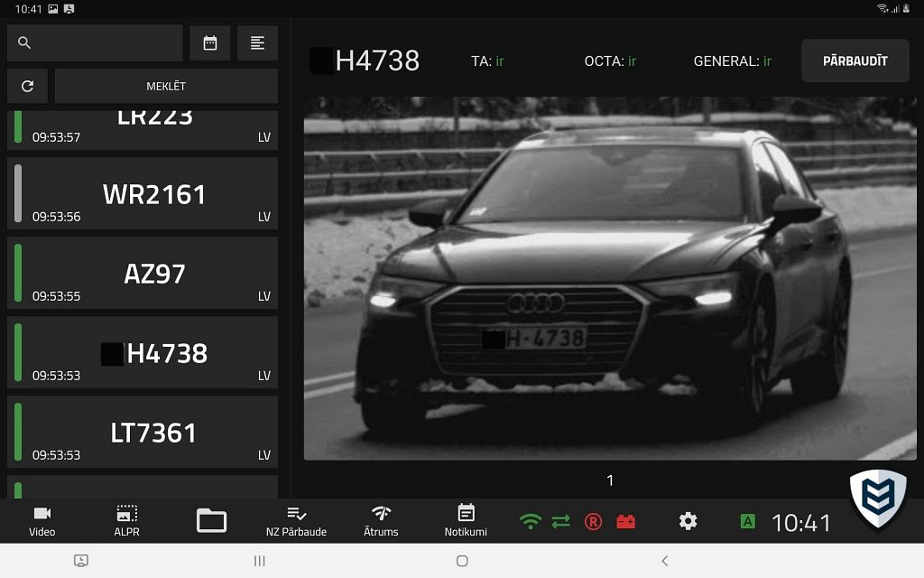Click the 09:53:56 timestamp
Viewport: 924px width, 578px height.
(x=56, y=217)
